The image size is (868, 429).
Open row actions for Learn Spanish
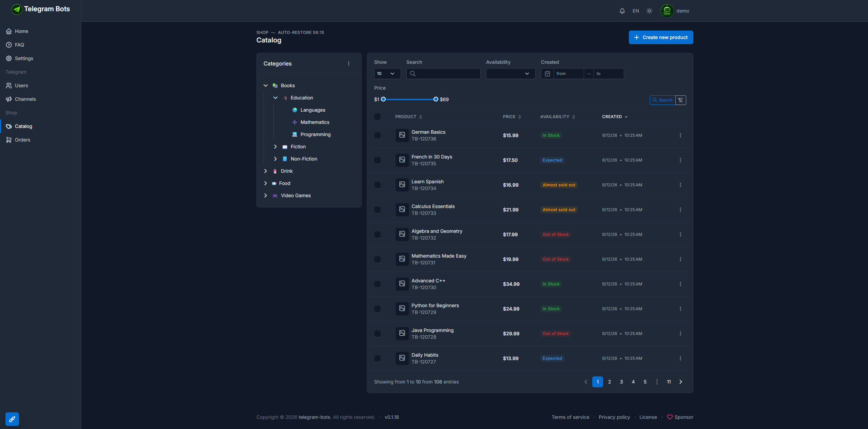click(680, 185)
